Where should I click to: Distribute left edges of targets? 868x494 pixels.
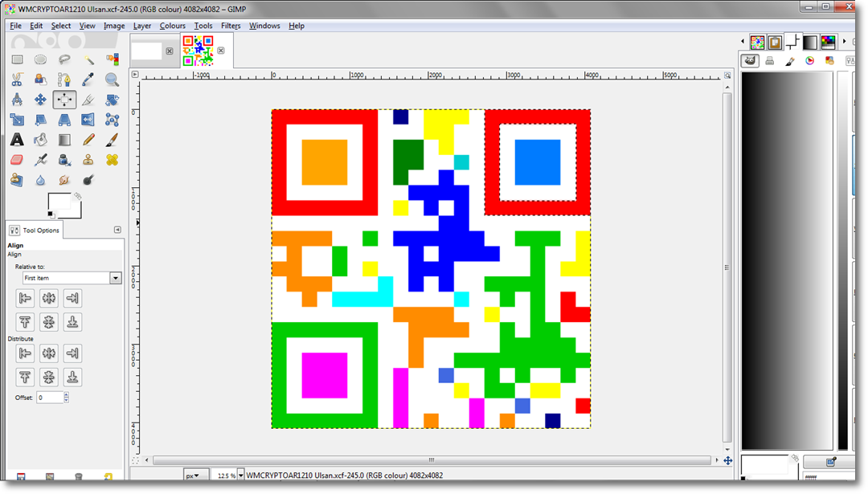[25, 353]
